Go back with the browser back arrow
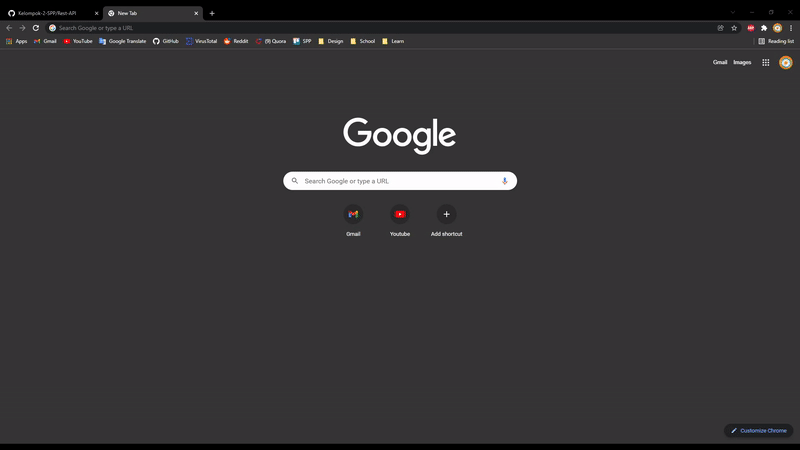Image resolution: width=800 pixels, height=450 pixels. pyautogui.click(x=9, y=28)
